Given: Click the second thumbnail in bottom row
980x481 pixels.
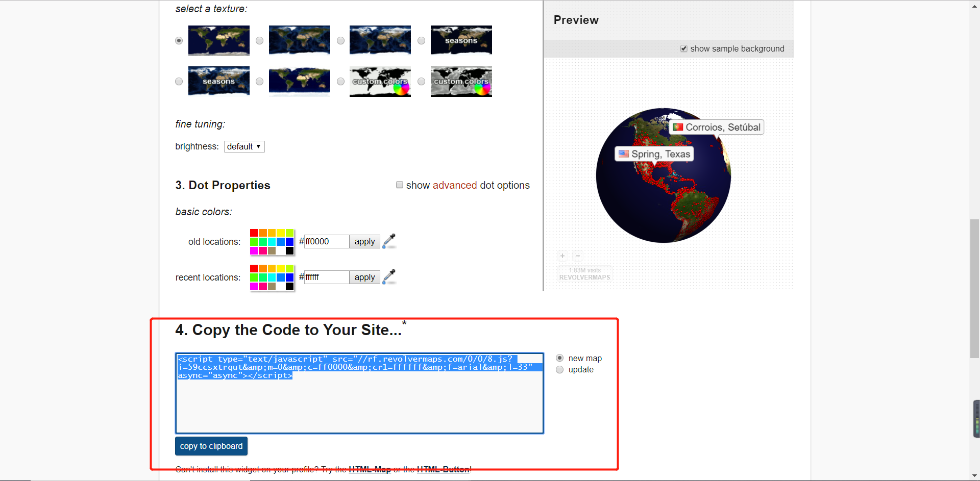Looking at the screenshot, I should 300,81.
